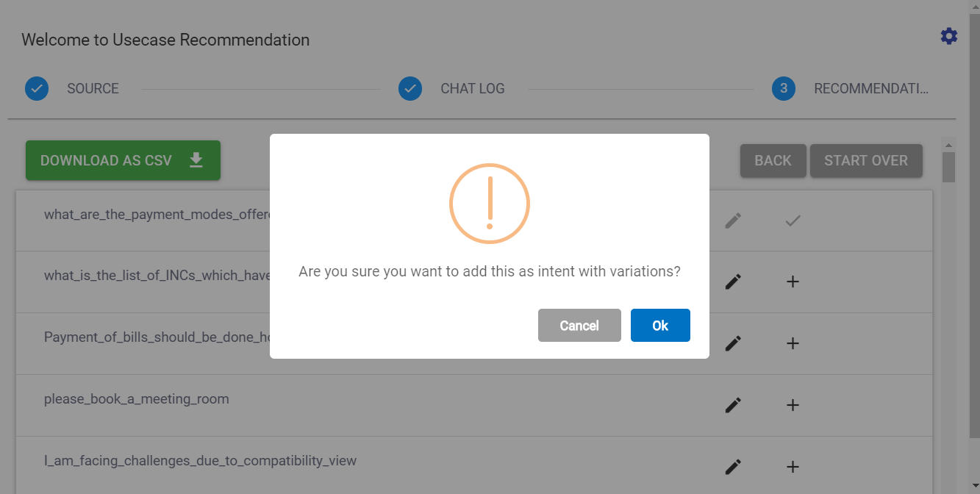980x494 pixels.
Task: Edit the what_is_the_list_of_INCs row
Action: 733,282
